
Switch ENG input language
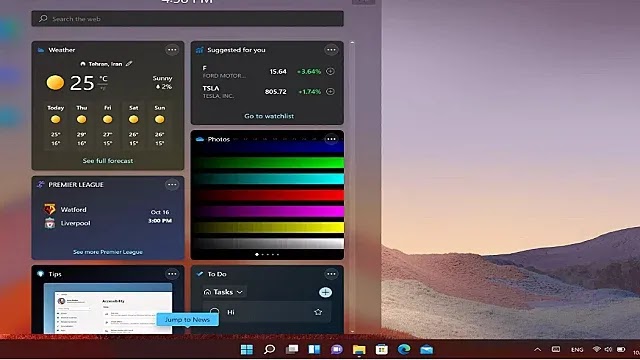click(x=577, y=350)
